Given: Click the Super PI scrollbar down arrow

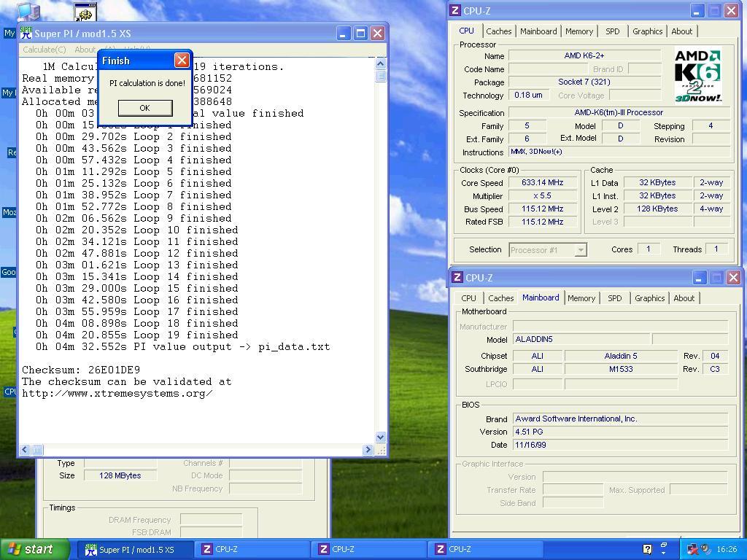Looking at the screenshot, I should [380, 437].
